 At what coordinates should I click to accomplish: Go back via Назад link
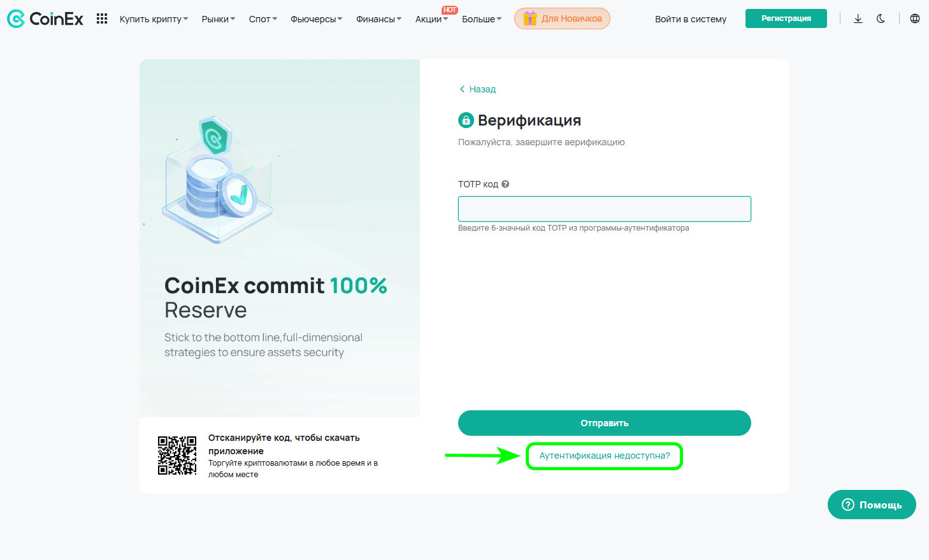(478, 89)
